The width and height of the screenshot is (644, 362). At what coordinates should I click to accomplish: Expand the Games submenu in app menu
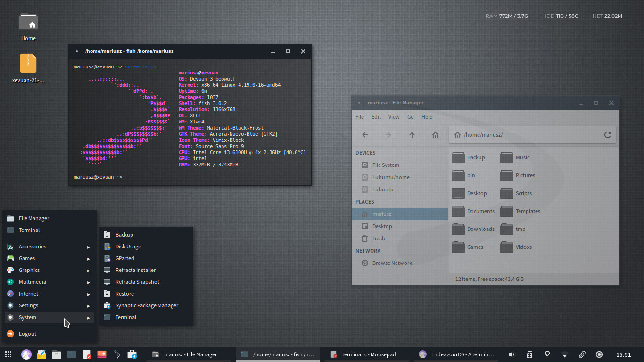click(50, 258)
